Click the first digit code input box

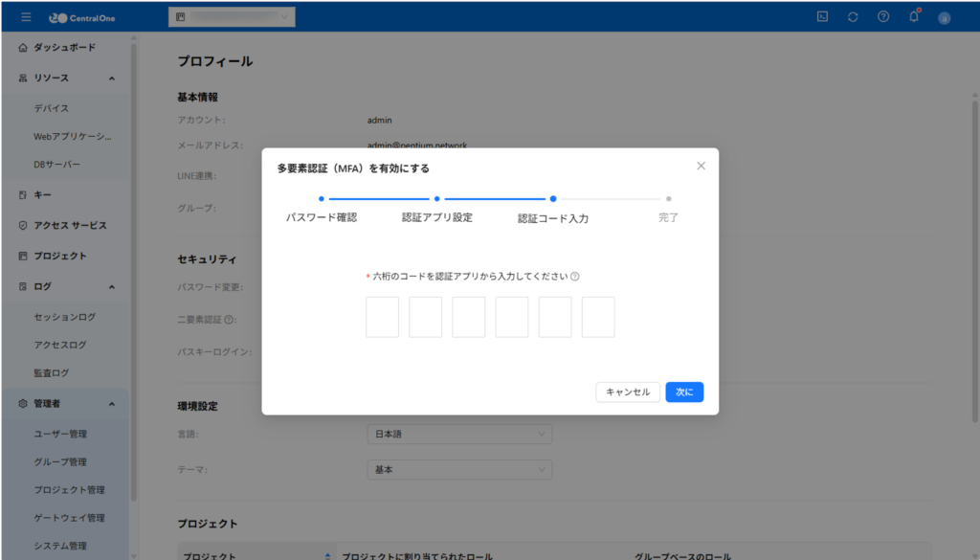pyautogui.click(x=382, y=317)
